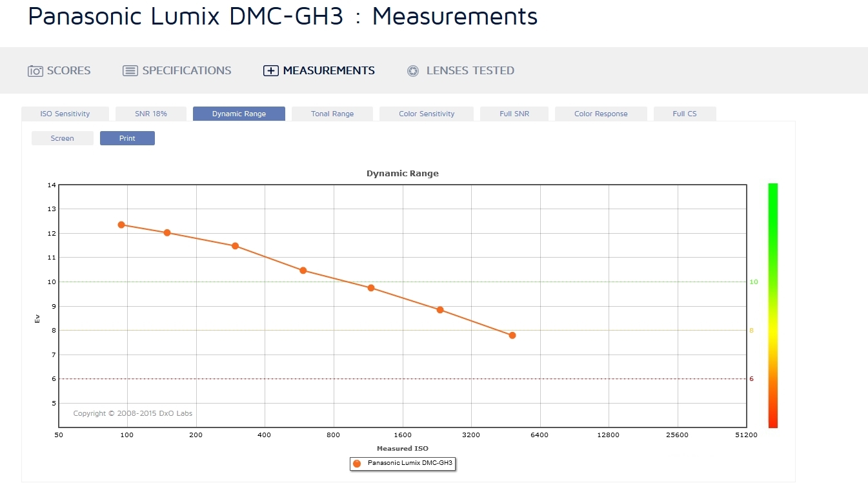Switch chart to Screen mode
The width and height of the screenshot is (868, 483).
(x=63, y=138)
